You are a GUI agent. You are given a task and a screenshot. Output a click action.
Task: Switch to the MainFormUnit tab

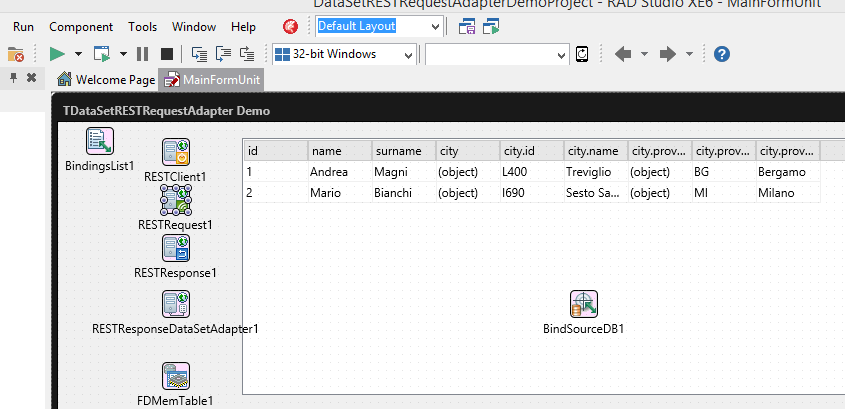coord(212,80)
